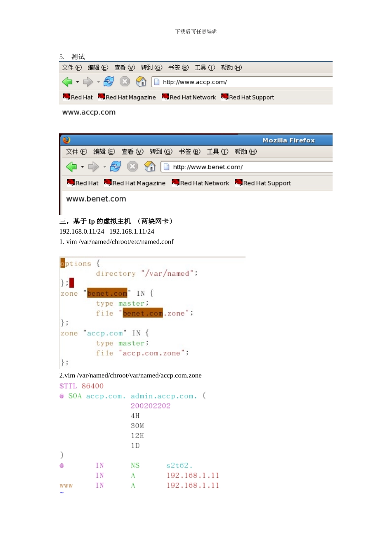Open Forward history dropdown in accp.com browser
The height and width of the screenshot is (555, 392).
[98, 82]
